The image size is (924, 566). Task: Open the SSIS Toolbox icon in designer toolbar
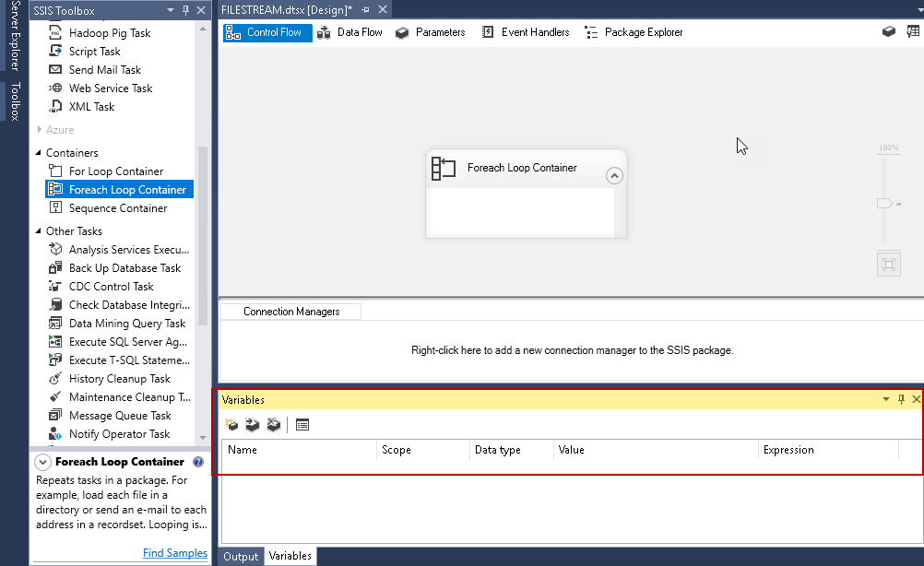(888, 32)
